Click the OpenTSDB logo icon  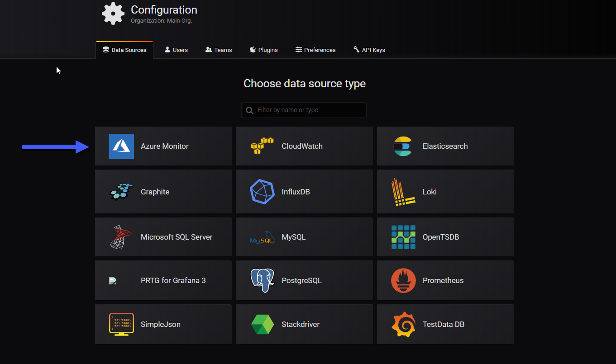[403, 237]
